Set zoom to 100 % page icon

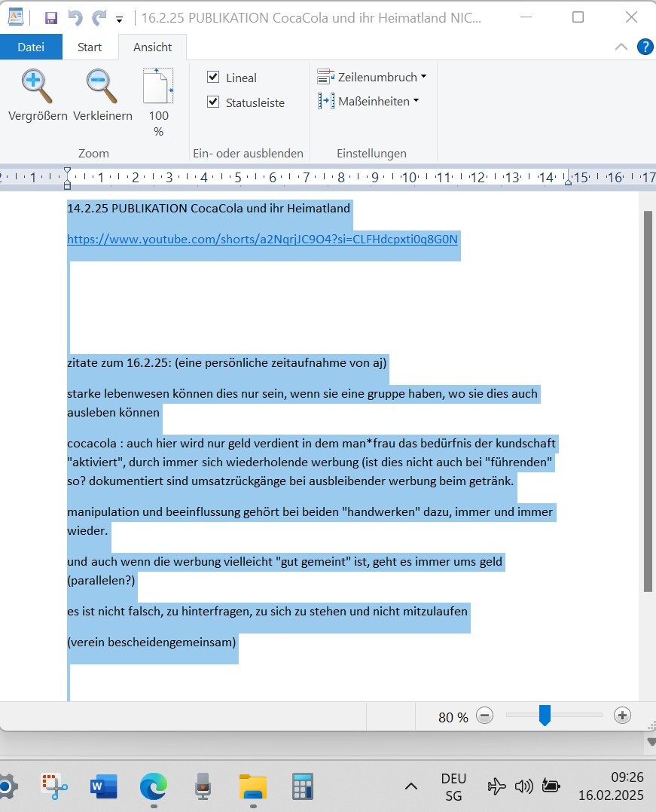click(x=158, y=86)
